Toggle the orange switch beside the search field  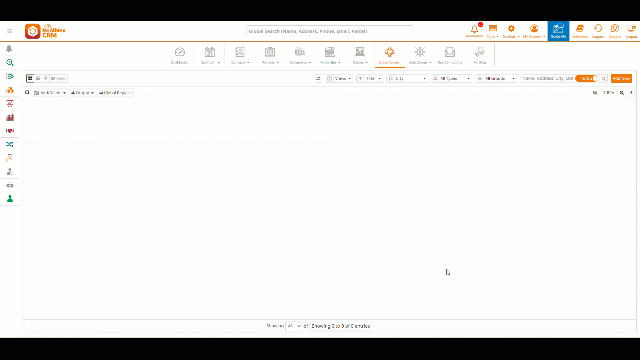[587, 78]
